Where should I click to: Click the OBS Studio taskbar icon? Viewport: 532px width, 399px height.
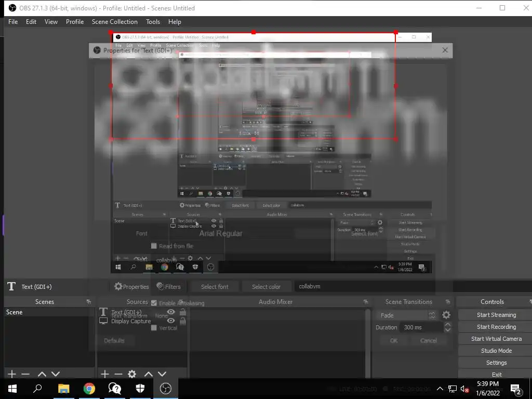pyautogui.click(x=166, y=389)
